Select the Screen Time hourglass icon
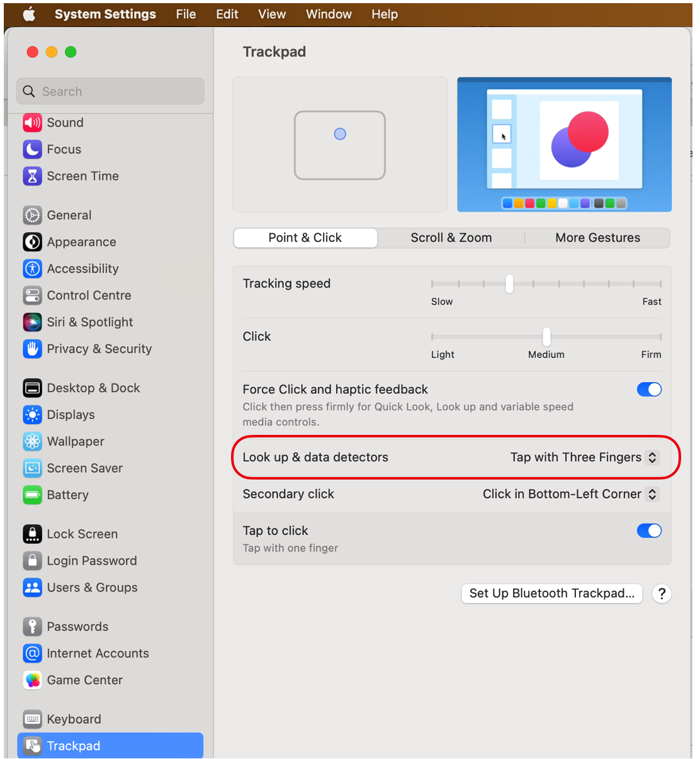 pyautogui.click(x=32, y=176)
